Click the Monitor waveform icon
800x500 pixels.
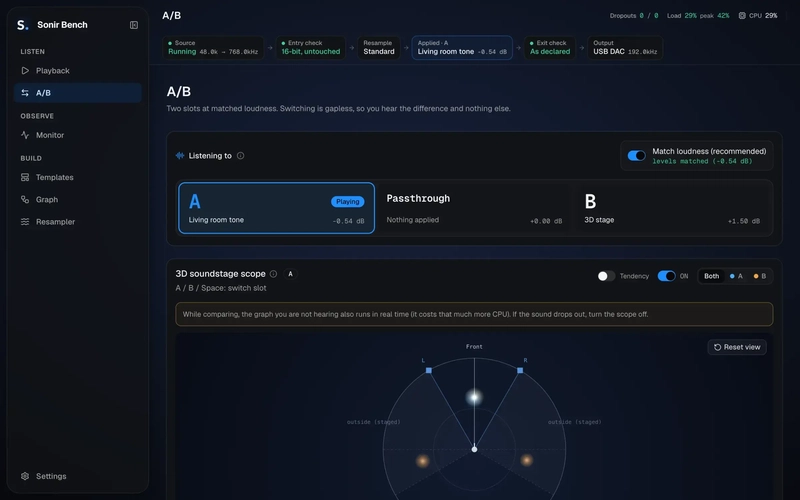[x=25, y=135]
